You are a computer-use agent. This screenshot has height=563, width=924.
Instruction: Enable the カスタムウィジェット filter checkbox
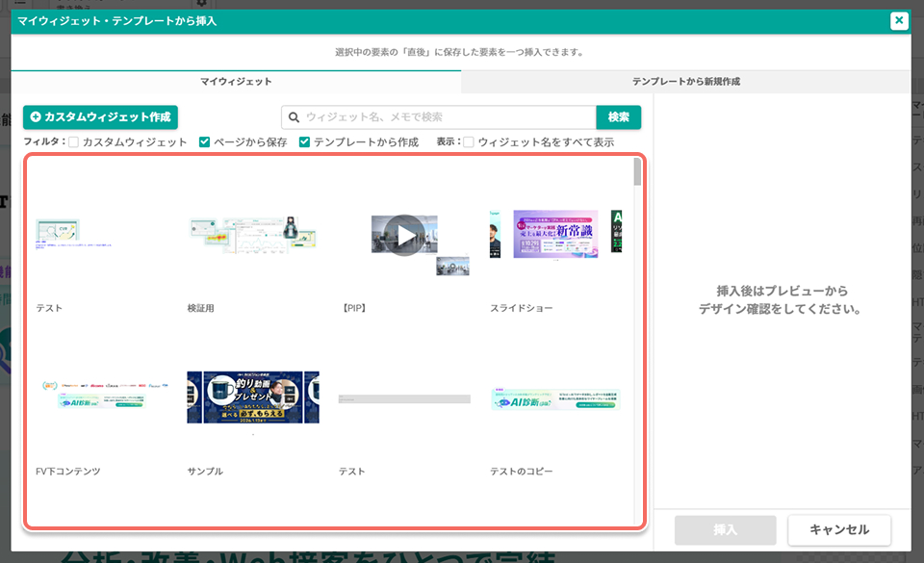coord(74,141)
